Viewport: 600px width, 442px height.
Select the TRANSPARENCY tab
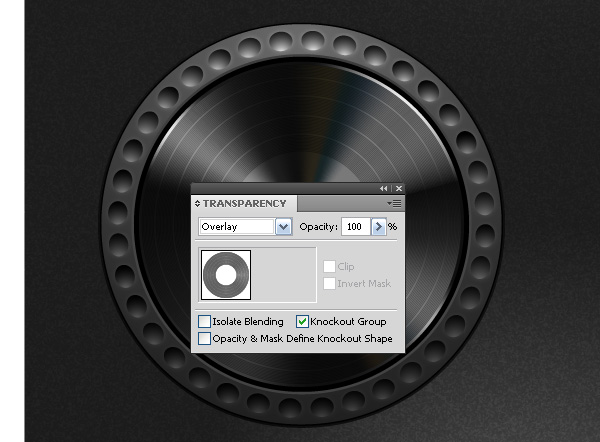(x=244, y=204)
